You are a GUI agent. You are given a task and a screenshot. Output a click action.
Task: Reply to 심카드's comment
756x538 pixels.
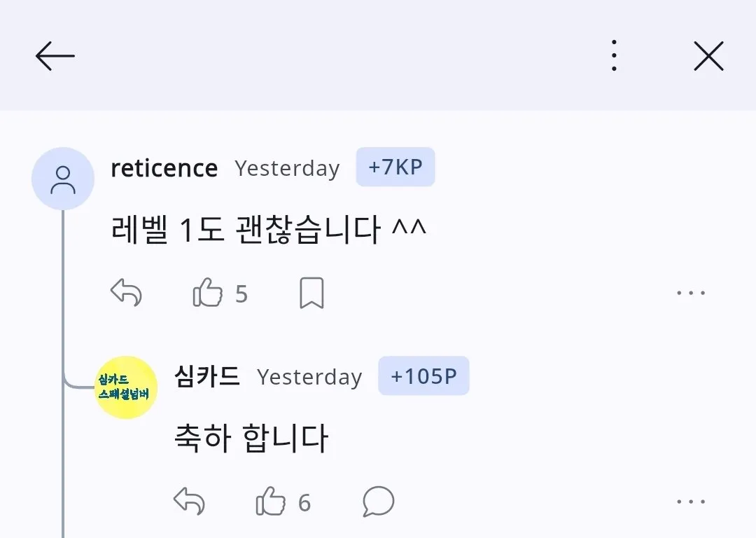pos(188,501)
